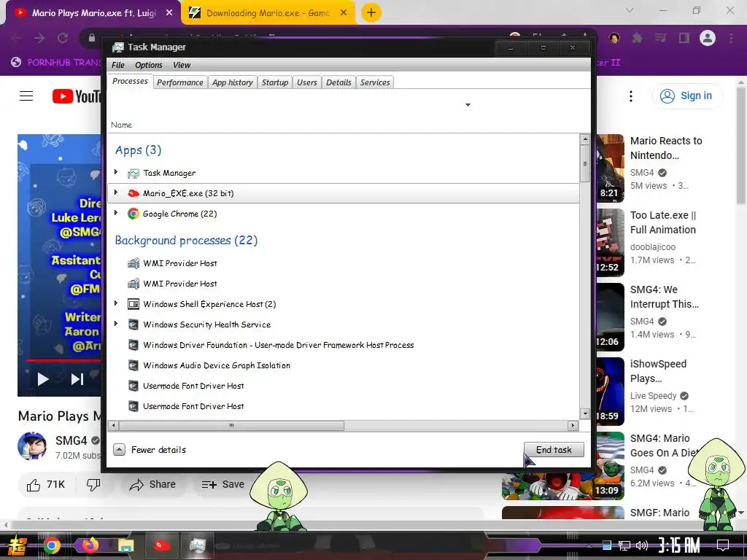Collapse to Fewer details view
The image size is (747, 560).
tap(150, 449)
